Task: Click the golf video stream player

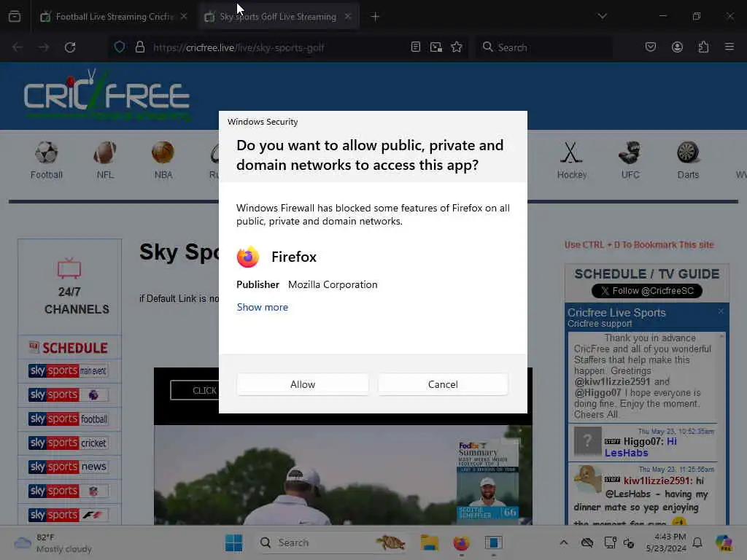Action: tap(343, 475)
